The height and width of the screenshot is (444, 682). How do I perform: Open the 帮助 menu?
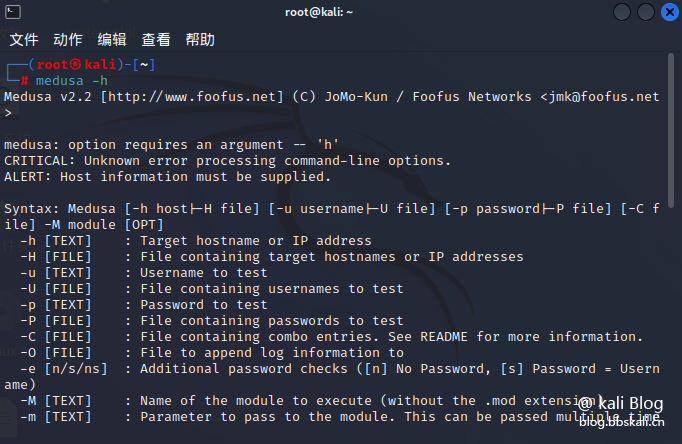(x=200, y=40)
